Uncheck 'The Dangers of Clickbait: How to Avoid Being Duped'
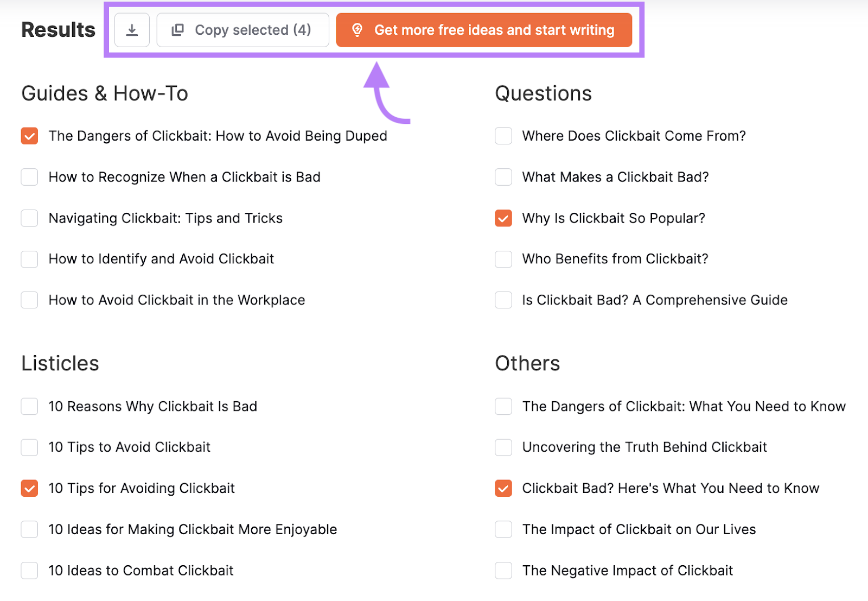This screenshot has height=601, width=868. (x=29, y=136)
